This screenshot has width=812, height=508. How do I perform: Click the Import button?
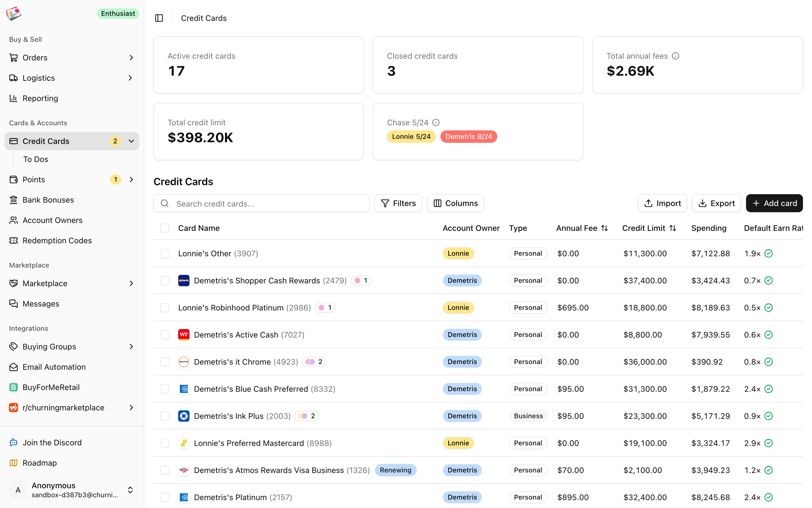pos(662,203)
